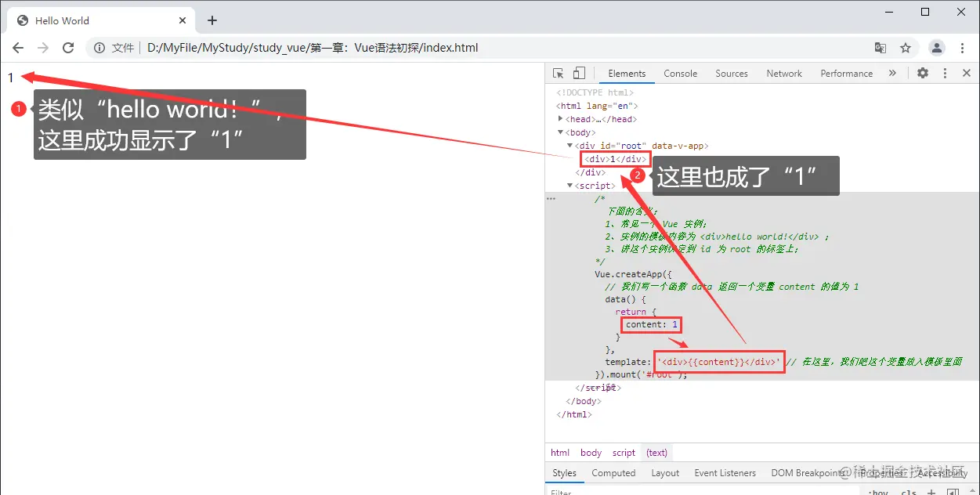Select the <div>1</div> element
The width and height of the screenshot is (980, 495).
pyautogui.click(x=616, y=159)
